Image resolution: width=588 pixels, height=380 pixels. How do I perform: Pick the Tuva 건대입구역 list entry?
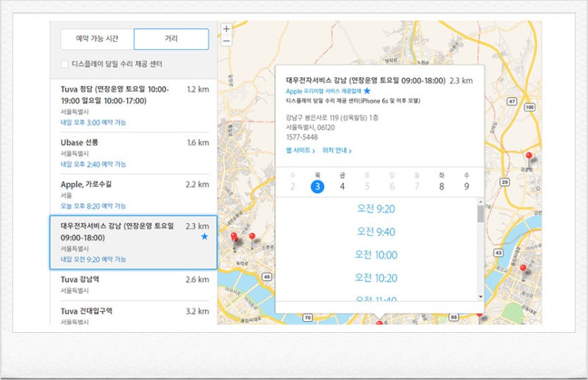[134, 313]
